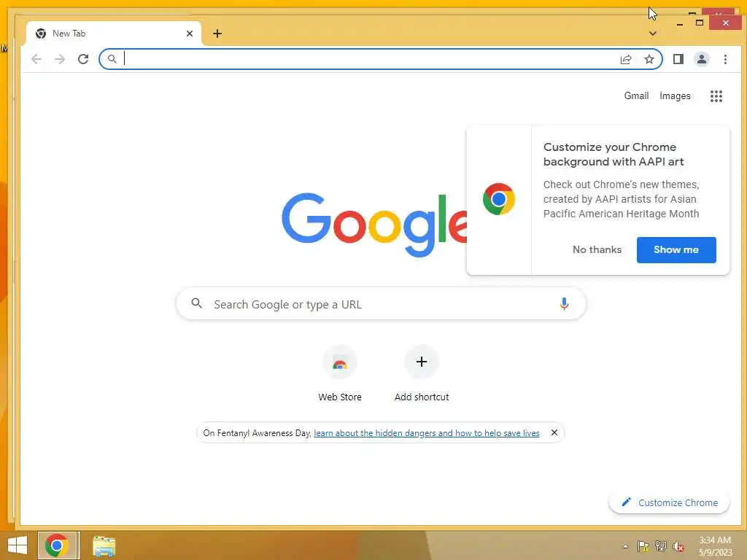This screenshot has width=747, height=560.
Task: Follow the learn about hidden dangers link
Action: 426,433
